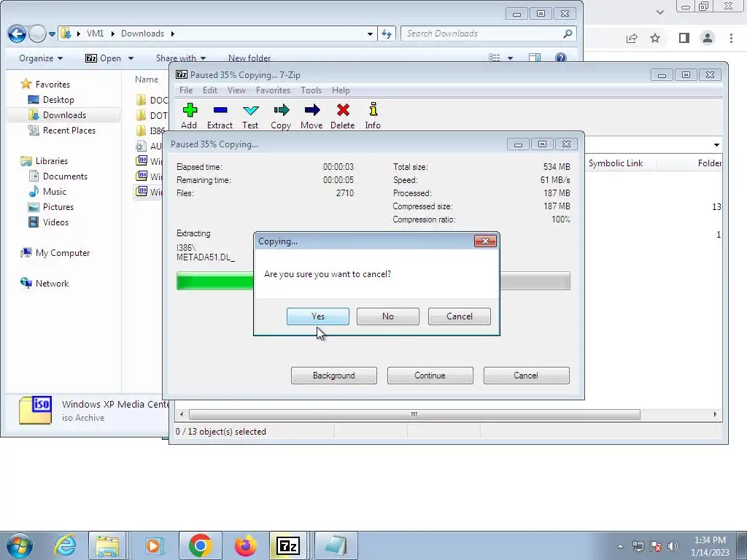Image resolution: width=747 pixels, height=560 pixels.
Task: Click the refresh icon beside the address bar
Action: (x=387, y=34)
